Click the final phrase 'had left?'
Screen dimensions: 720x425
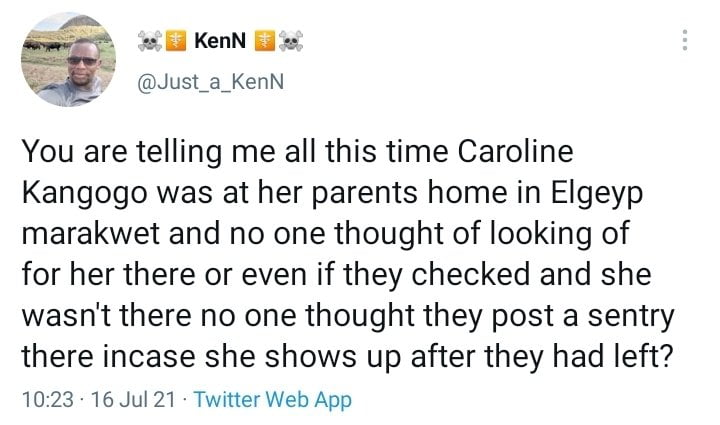[x=613, y=356]
